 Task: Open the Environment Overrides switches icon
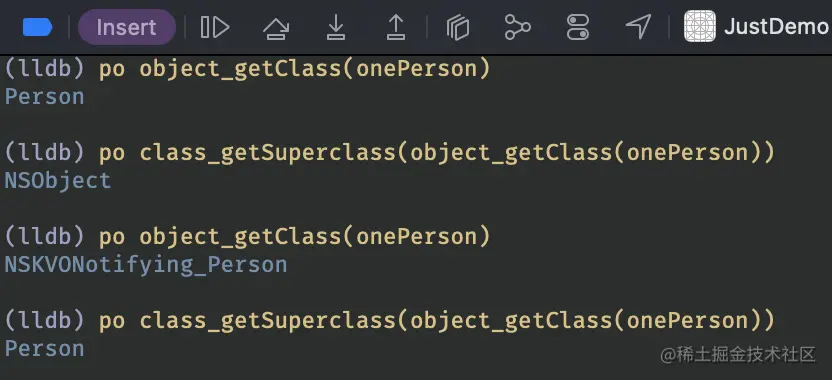(578, 27)
